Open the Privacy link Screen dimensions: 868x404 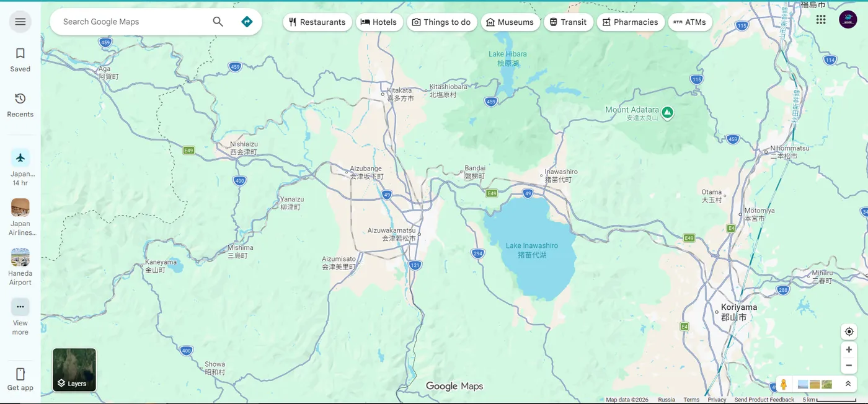click(x=717, y=400)
